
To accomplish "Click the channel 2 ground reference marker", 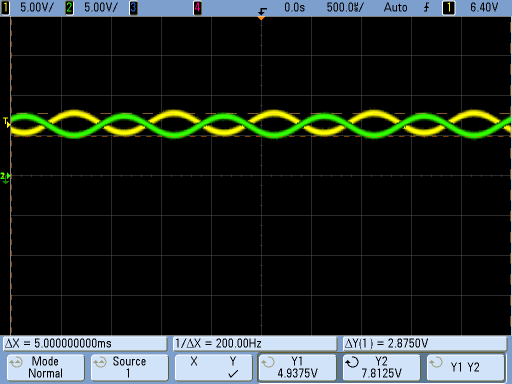I will (x=5, y=177).
